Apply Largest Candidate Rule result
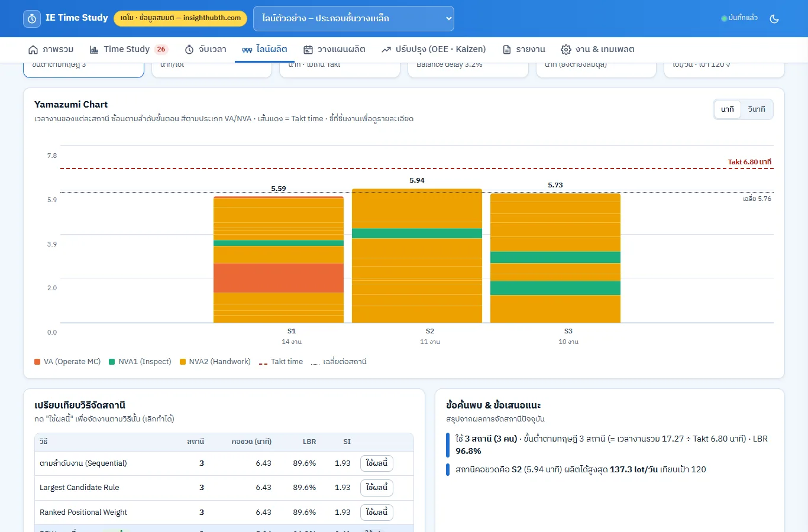This screenshot has height=532, width=808. 377,488
